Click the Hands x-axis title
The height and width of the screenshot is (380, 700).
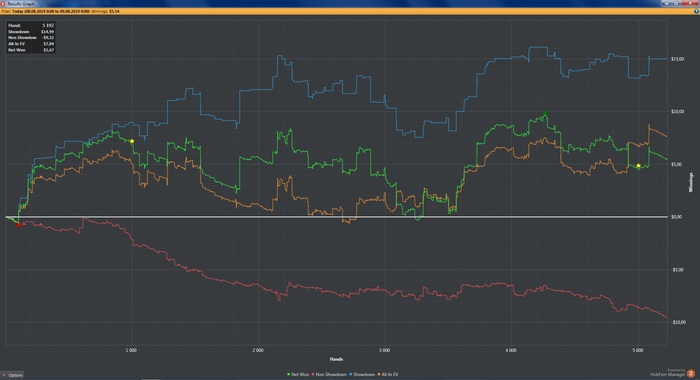pos(336,359)
